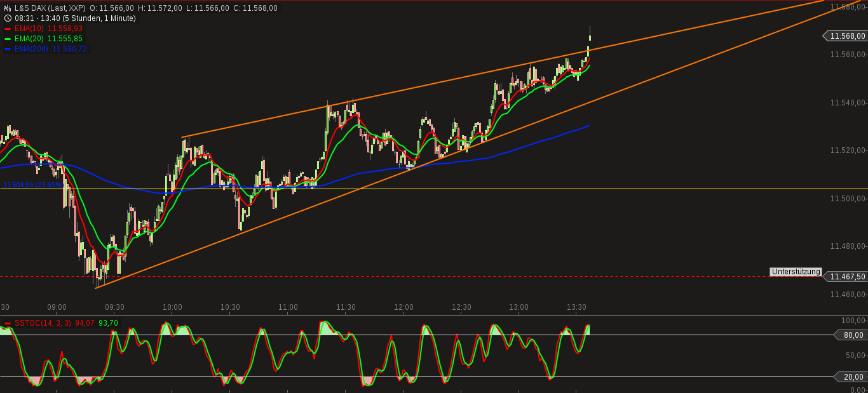Click the 11:00 time axis label

coord(288,307)
